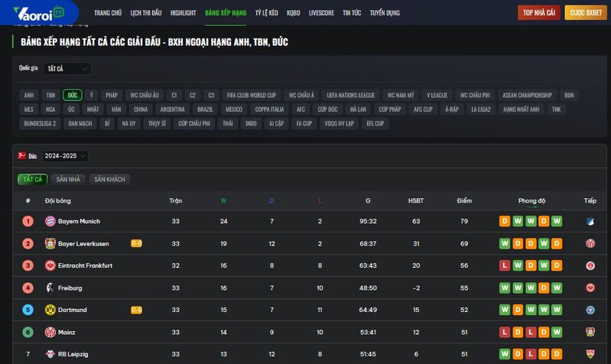Switch standings to SÂN KHÁCH

click(109, 179)
